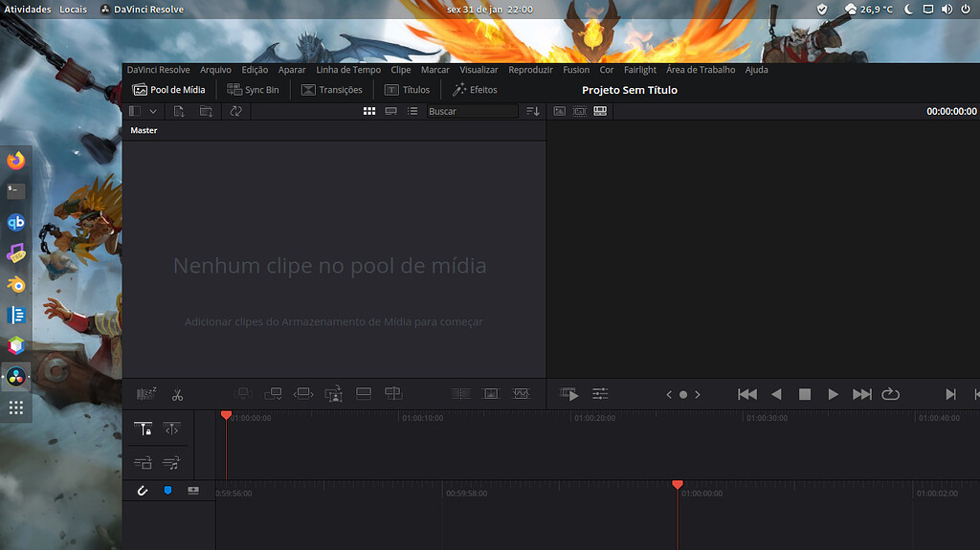Image resolution: width=980 pixels, height=550 pixels.
Task: Open the Visualizar menu
Action: coord(479,70)
